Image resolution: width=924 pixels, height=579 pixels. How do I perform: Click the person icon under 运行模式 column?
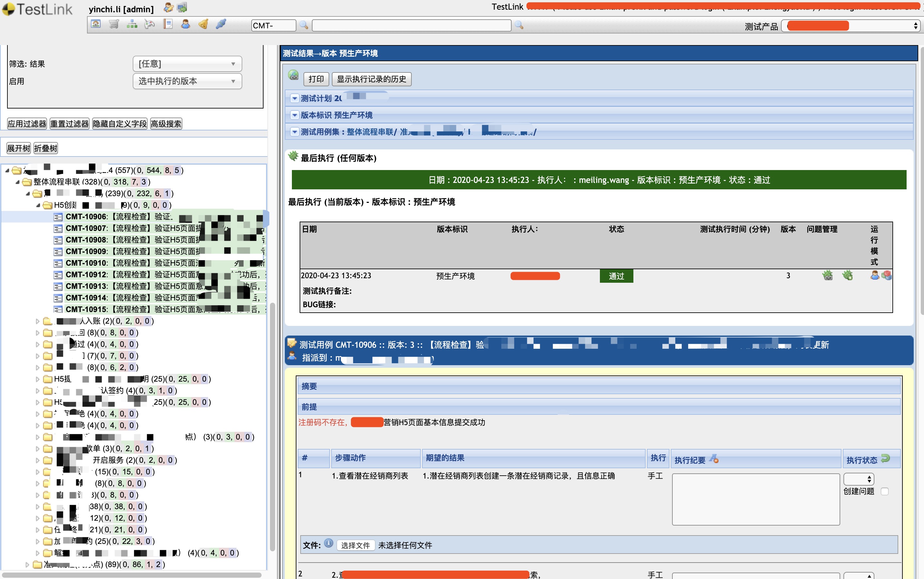pos(875,275)
